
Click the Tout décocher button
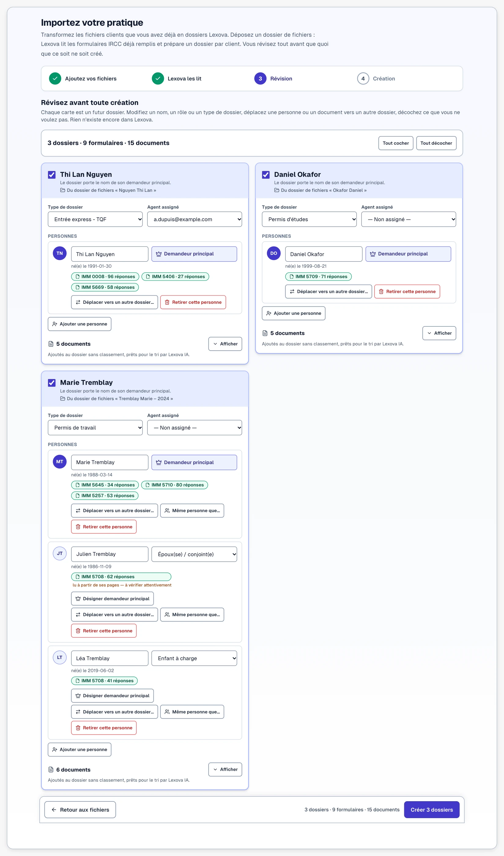coord(436,143)
